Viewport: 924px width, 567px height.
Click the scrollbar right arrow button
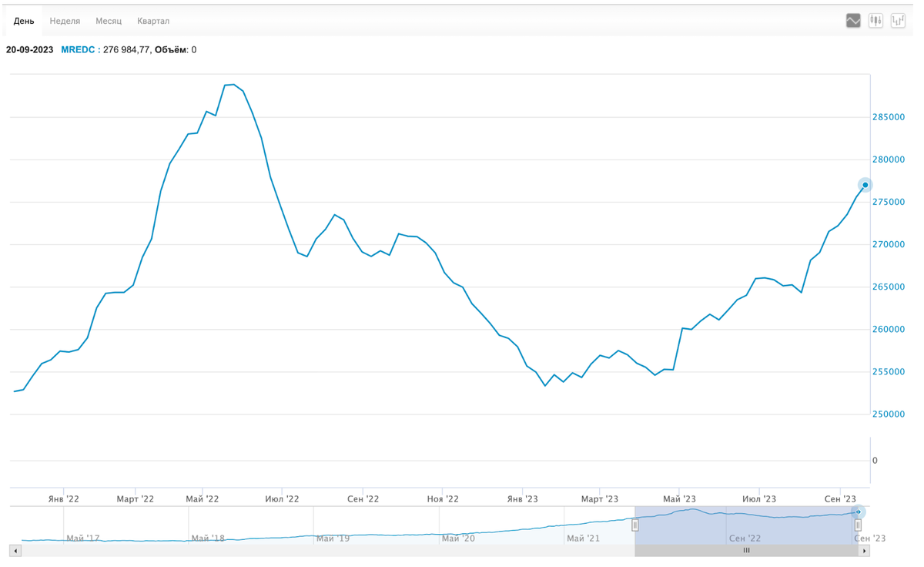click(x=865, y=551)
